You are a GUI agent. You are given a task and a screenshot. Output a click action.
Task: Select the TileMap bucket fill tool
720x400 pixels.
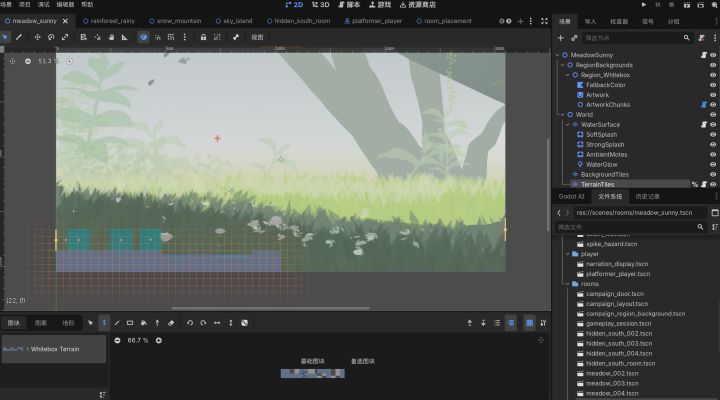[144, 323]
